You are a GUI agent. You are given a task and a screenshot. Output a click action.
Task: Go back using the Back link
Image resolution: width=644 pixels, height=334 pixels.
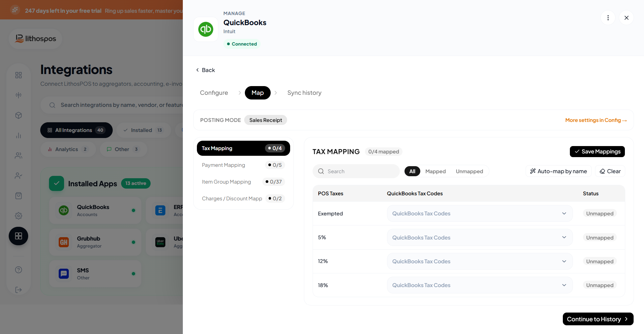205,70
